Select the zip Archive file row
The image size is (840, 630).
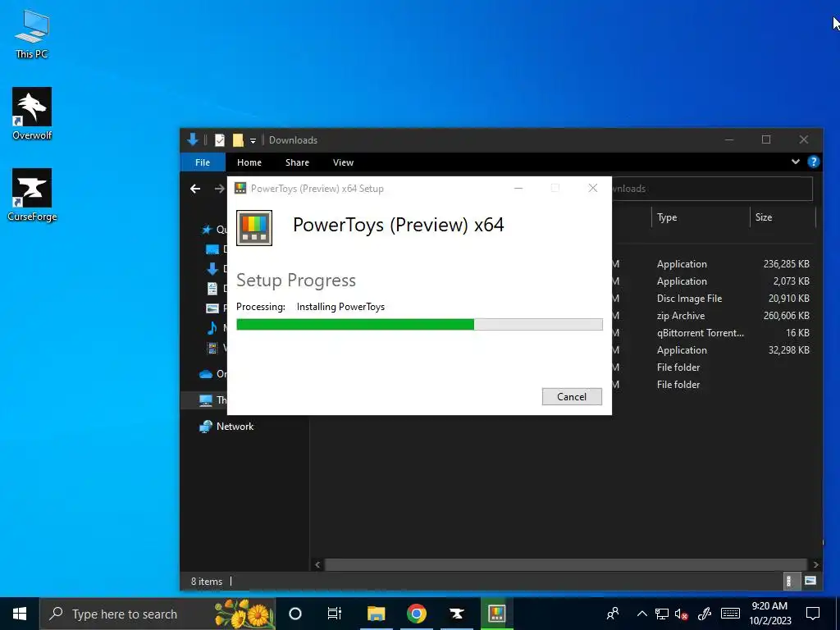click(x=713, y=316)
